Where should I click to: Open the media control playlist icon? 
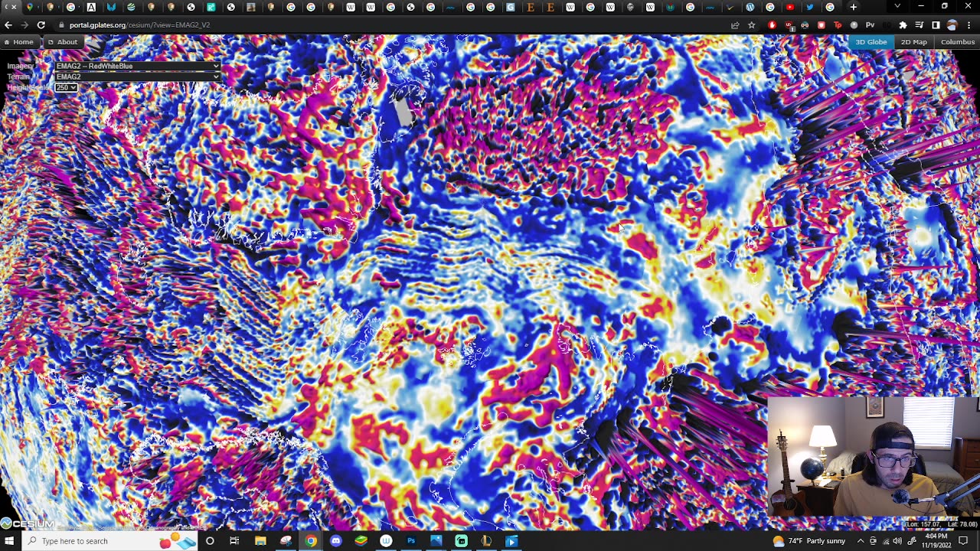click(920, 25)
